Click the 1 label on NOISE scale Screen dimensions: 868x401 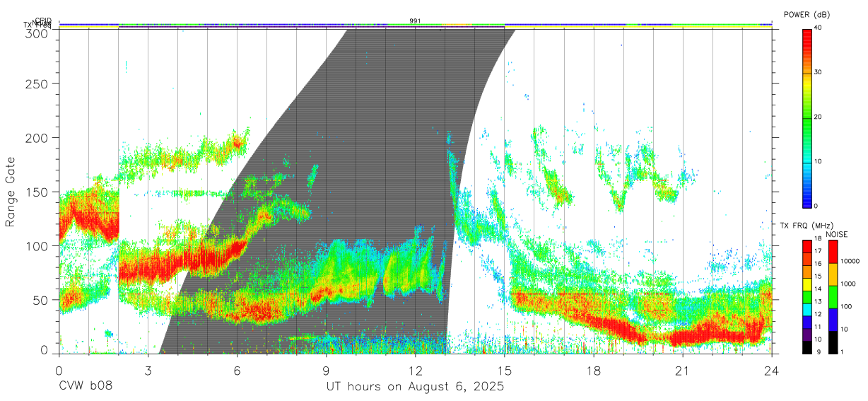[x=843, y=352]
